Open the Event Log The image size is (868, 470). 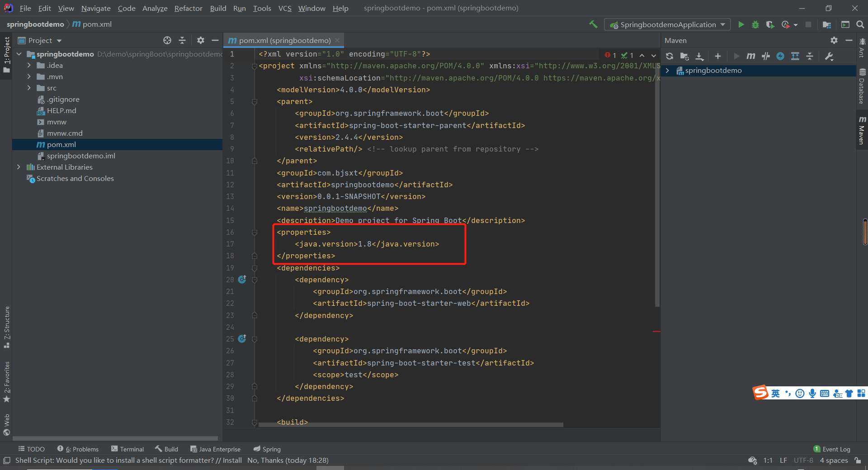832,449
